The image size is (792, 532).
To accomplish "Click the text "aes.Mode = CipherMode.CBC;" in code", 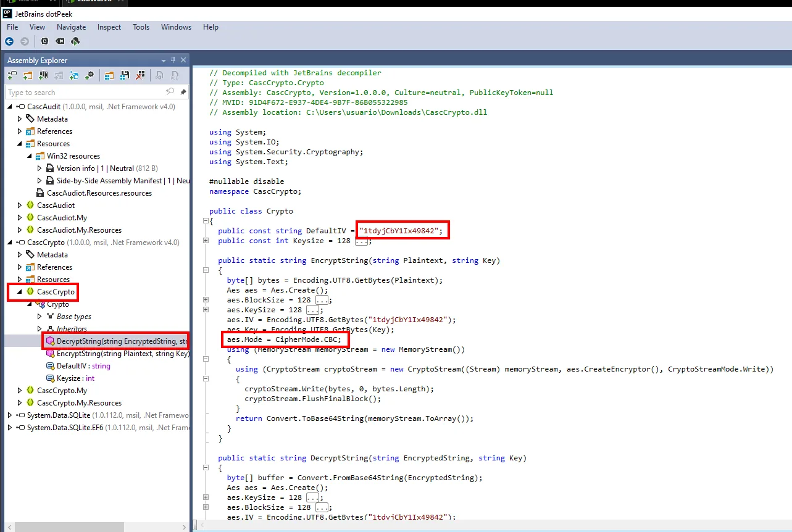I will point(283,339).
